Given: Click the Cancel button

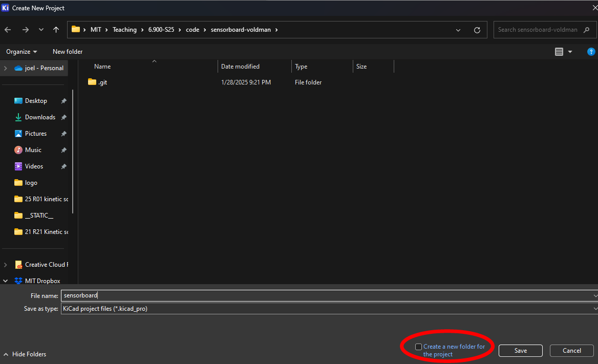Looking at the screenshot, I should tap(571, 351).
